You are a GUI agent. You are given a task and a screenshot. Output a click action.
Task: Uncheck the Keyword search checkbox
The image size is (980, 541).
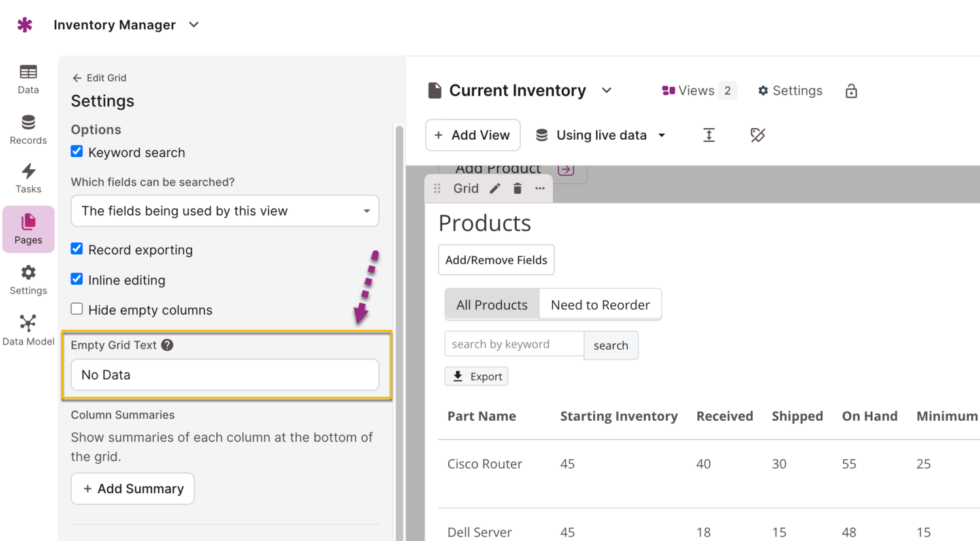click(77, 152)
